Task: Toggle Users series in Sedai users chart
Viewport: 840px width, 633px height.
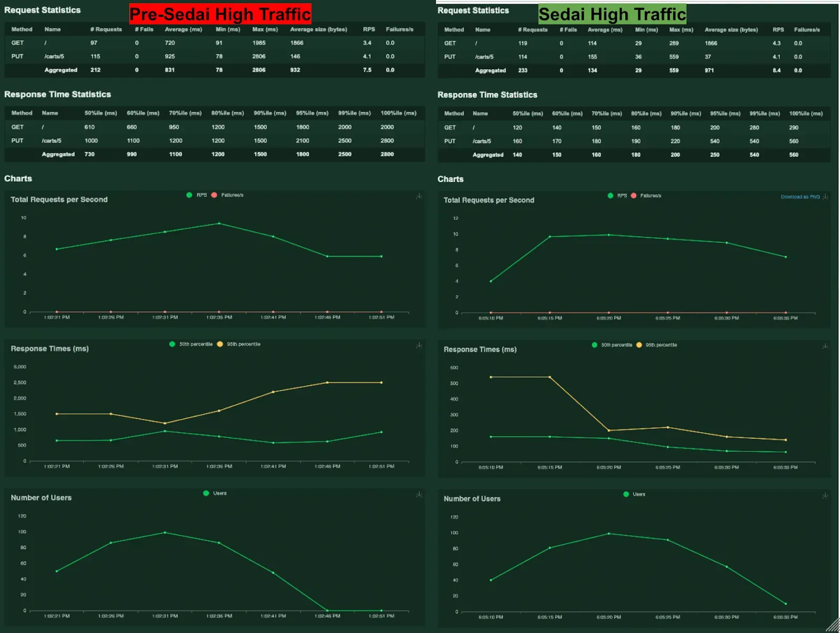Action: (x=634, y=494)
